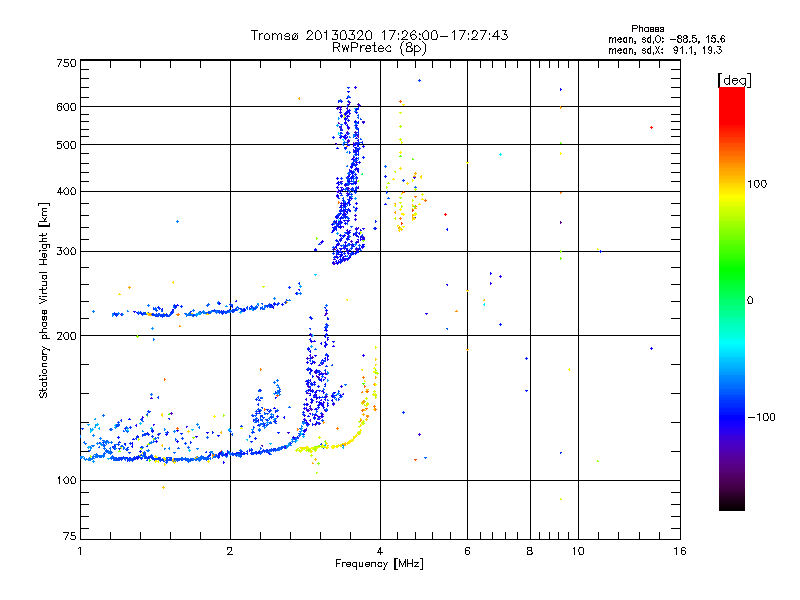Select the 'RwPretec (8p)' subtitle text
The image size is (800, 600).
click(x=379, y=48)
